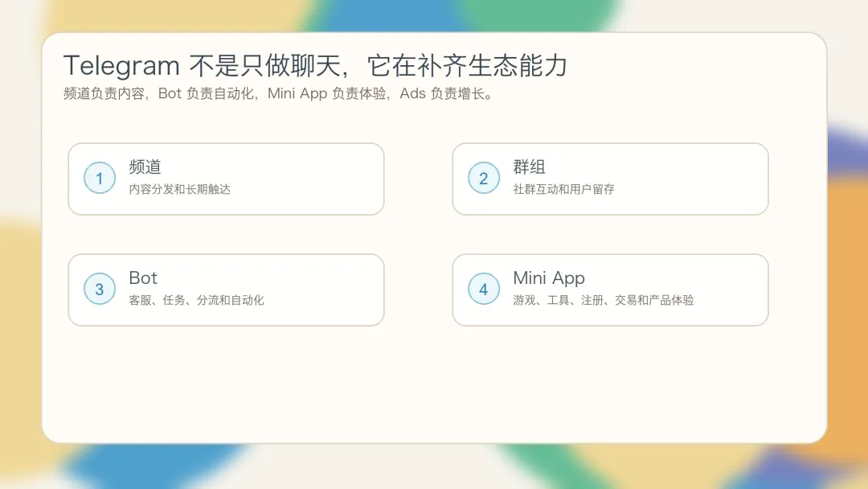Click the number 2 circle badge
The width and height of the screenshot is (868, 489).
click(484, 178)
